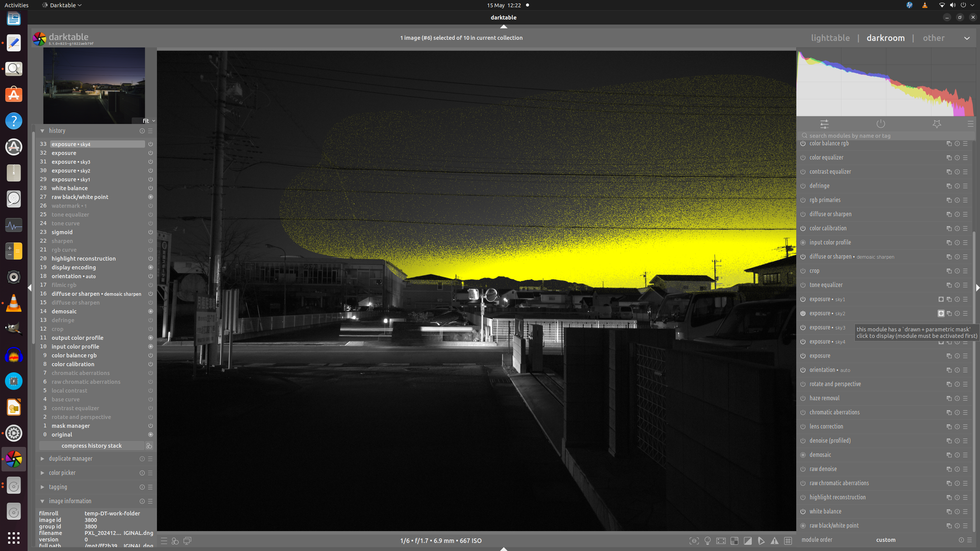Click compress history stack button
980x551 pixels.
point(91,446)
